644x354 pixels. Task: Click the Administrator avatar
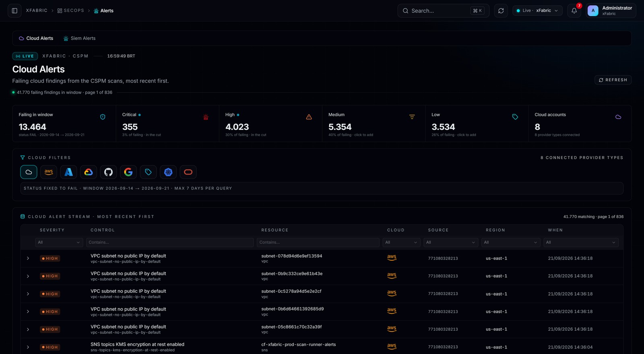click(x=593, y=11)
